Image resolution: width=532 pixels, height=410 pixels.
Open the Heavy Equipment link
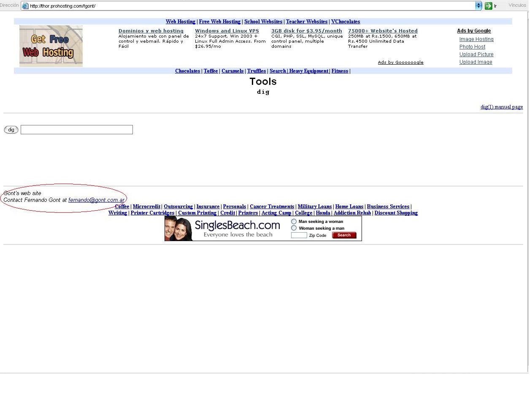(x=308, y=71)
